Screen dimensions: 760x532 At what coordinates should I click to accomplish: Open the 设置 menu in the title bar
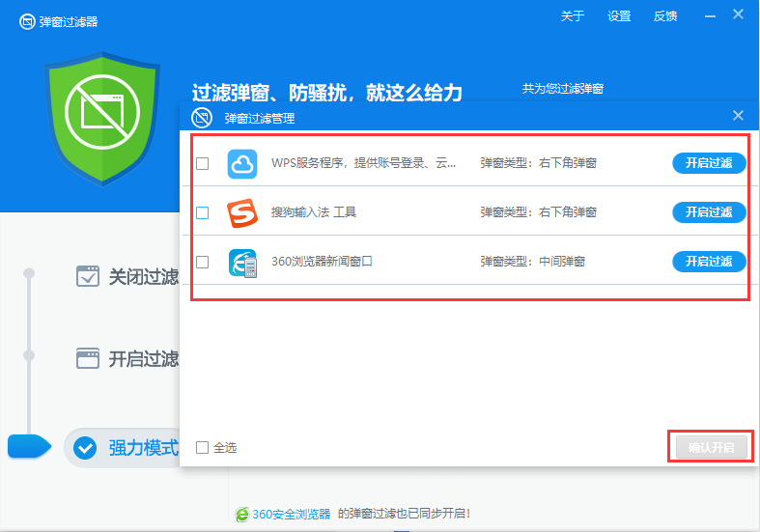pyautogui.click(x=619, y=16)
